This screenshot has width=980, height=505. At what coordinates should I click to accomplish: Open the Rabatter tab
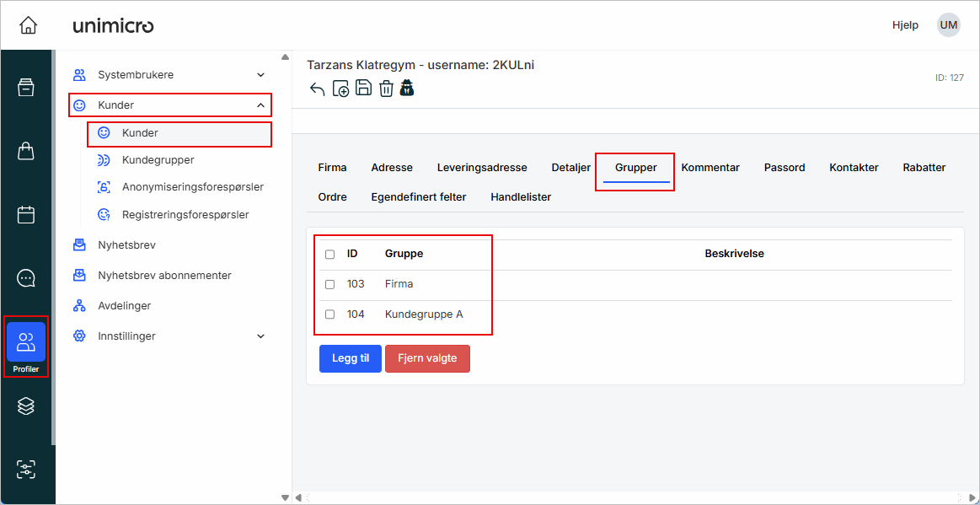pyautogui.click(x=924, y=168)
